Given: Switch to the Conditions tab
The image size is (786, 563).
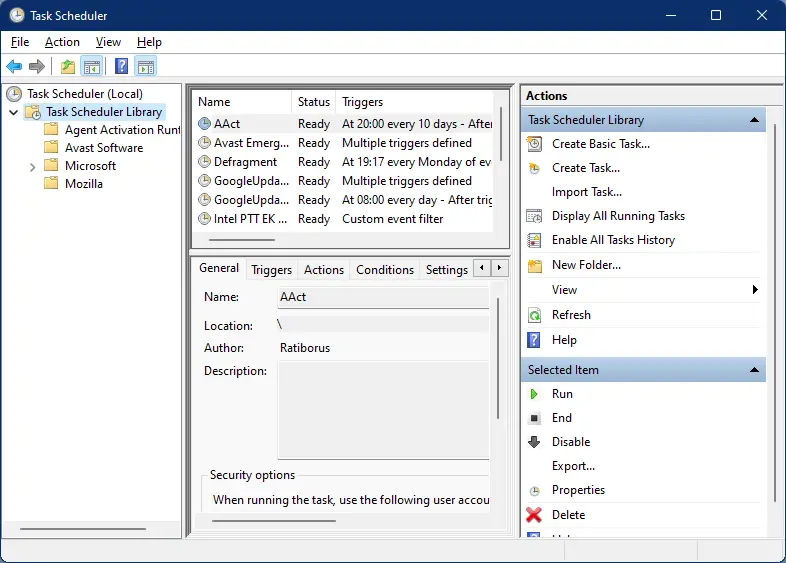Looking at the screenshot, I should [385, 270].
